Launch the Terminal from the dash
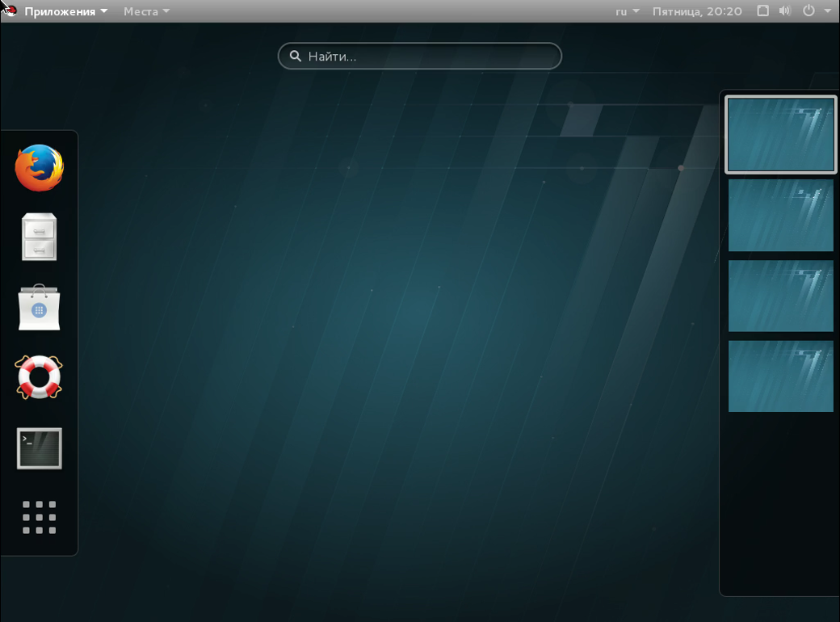This screenshot has height=622, width=840. pos(39,448)
